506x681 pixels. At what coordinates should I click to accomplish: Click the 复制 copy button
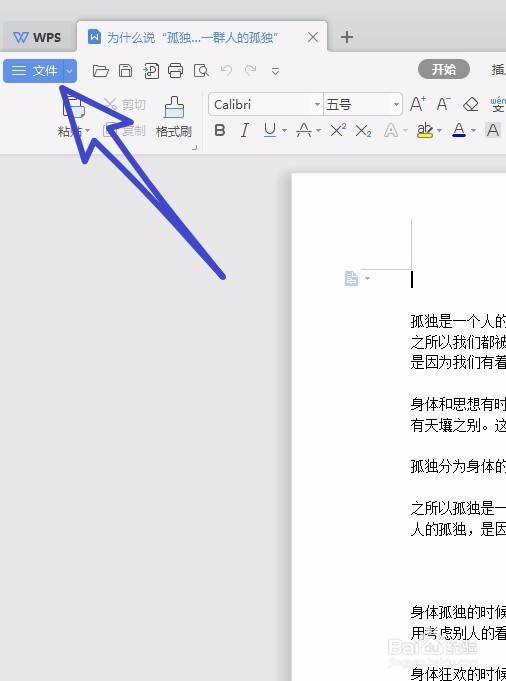[x=125, y=130]
